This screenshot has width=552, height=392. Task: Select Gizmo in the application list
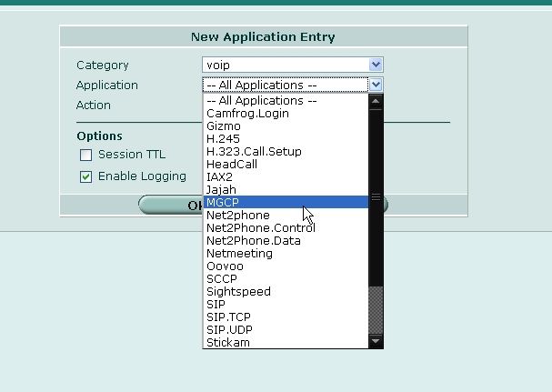coord(286,126)
